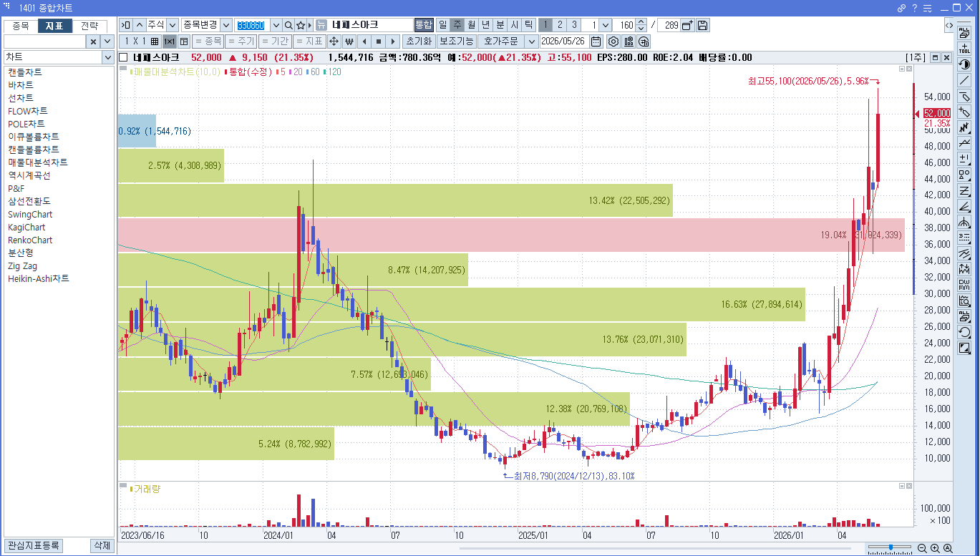The image size is (980, 556).
Task: Switch to the 지표 tab
Action: 54,26
